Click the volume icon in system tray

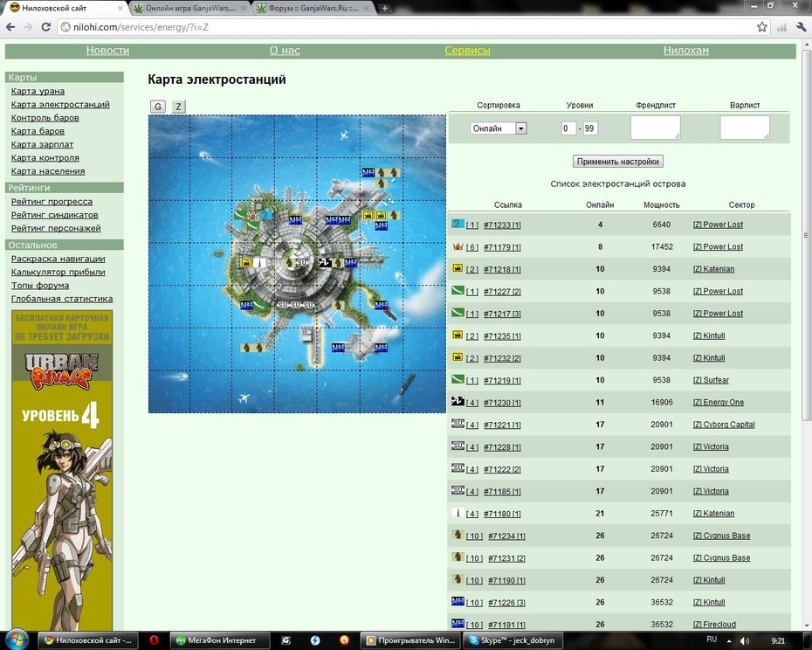point(745,640)
